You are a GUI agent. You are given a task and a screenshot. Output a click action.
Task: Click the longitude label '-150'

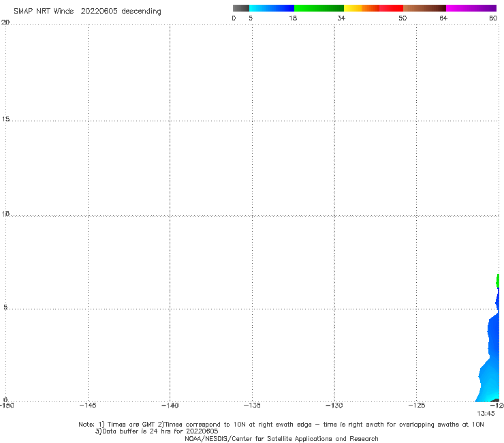(6, 406)
